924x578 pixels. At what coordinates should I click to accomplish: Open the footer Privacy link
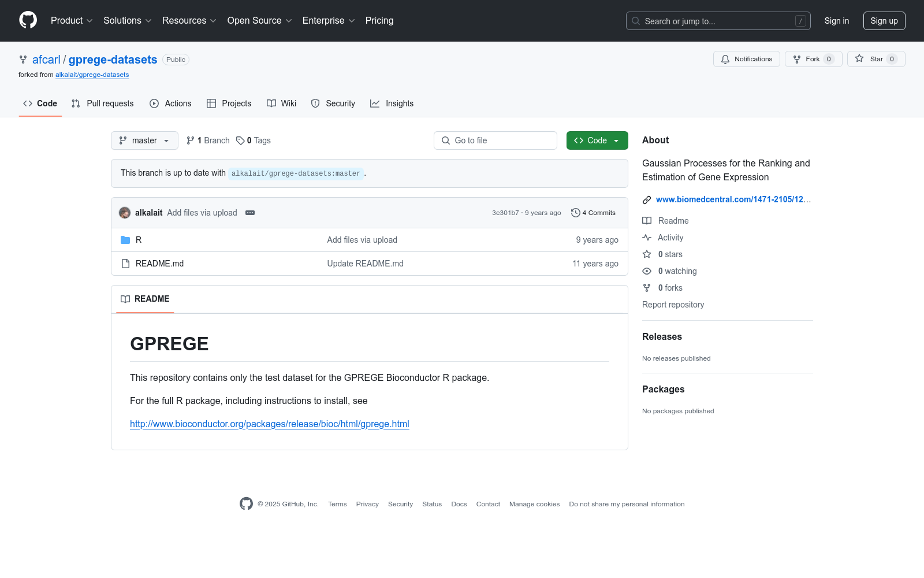[367, 504]
